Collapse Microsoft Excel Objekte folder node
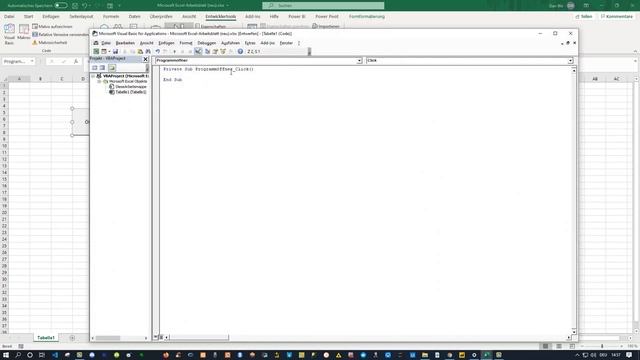 click(99, 82)
